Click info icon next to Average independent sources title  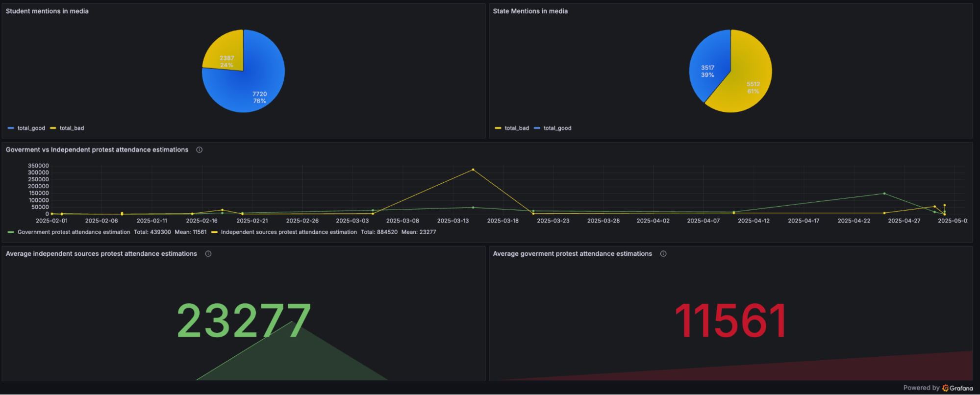click(208, 254)
